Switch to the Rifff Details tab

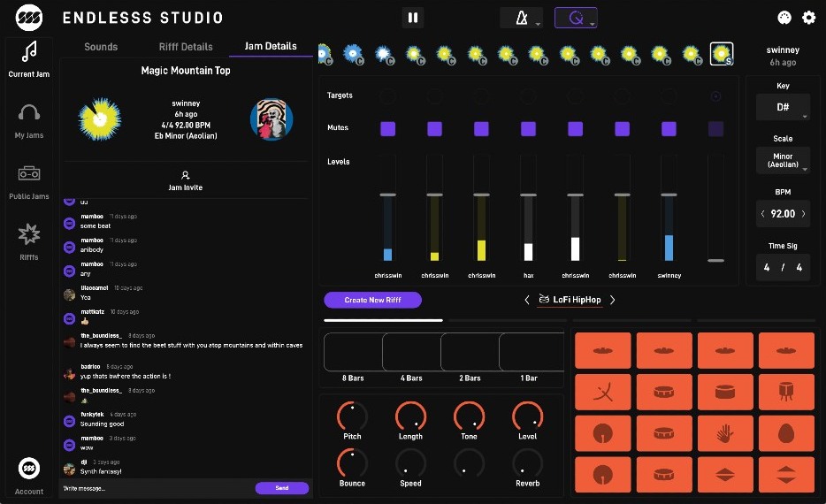click(x=186, y=47)
